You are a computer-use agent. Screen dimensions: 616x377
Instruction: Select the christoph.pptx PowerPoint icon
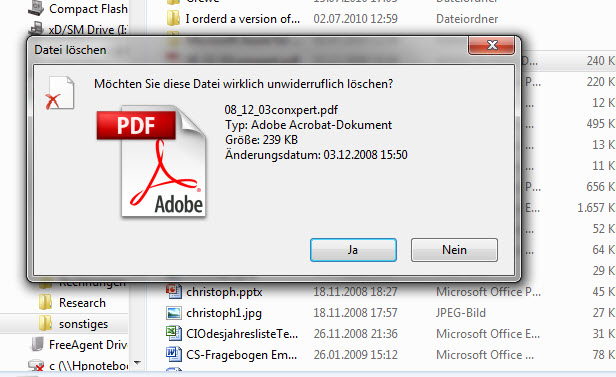(x=174, y=292)
